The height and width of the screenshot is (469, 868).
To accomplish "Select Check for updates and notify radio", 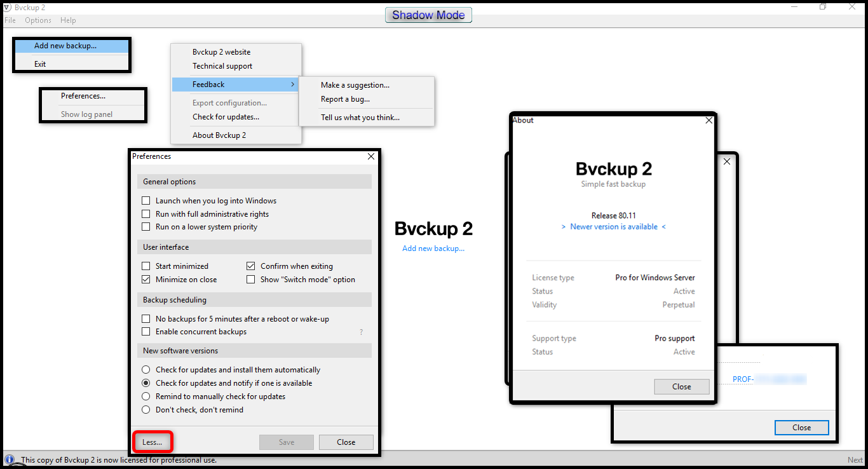I will click(146, 383).
